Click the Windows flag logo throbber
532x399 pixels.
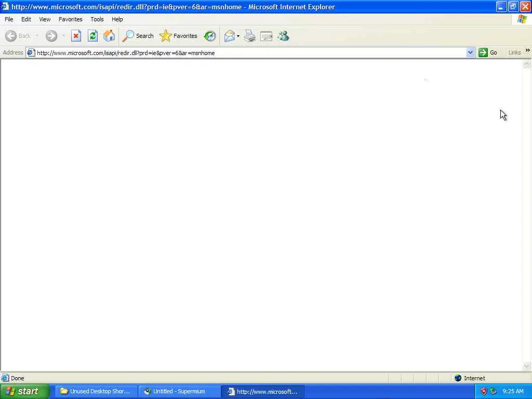pyautogui.click(x=522, y=19)
